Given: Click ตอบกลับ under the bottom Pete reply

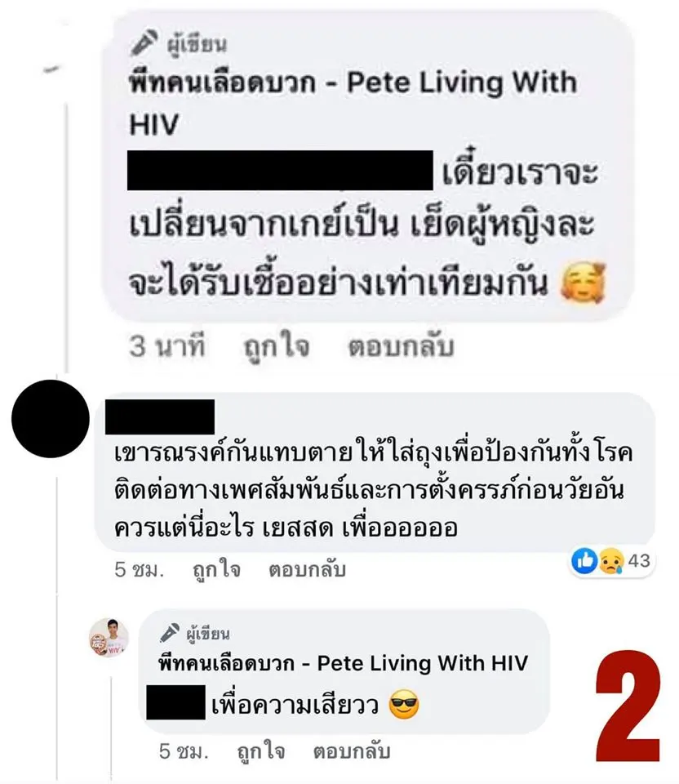Looking at the screenshot, I should [352, 751].
